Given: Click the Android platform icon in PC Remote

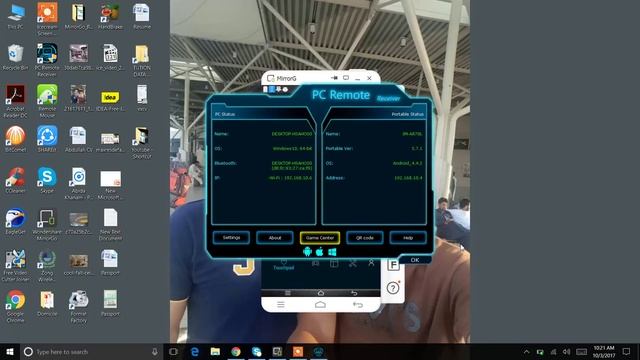Looking at the screenshot, I should pos(307,252).
